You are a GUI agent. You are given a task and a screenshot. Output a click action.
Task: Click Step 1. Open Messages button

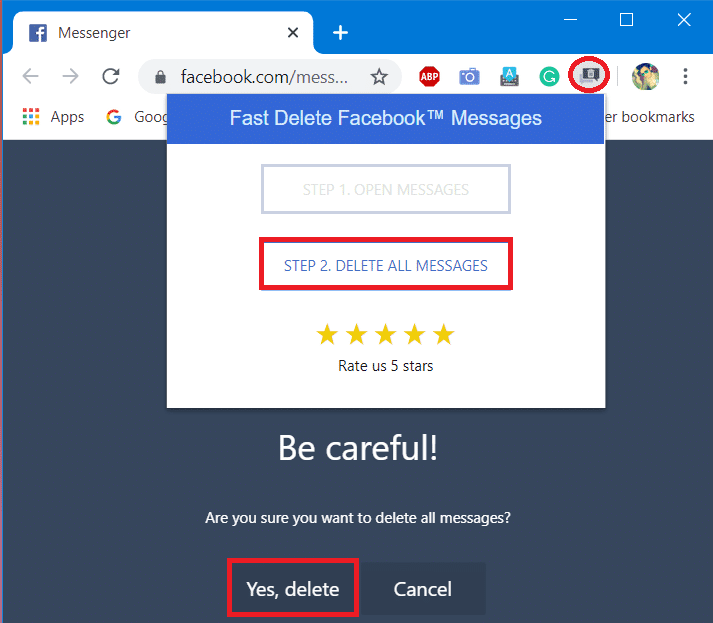[x=386, y=189]
